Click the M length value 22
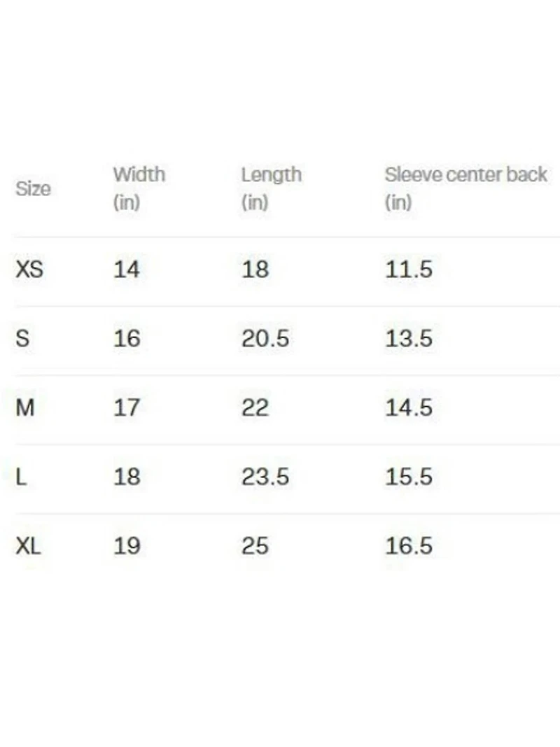560x747 pixels. [x=255, y=407]
